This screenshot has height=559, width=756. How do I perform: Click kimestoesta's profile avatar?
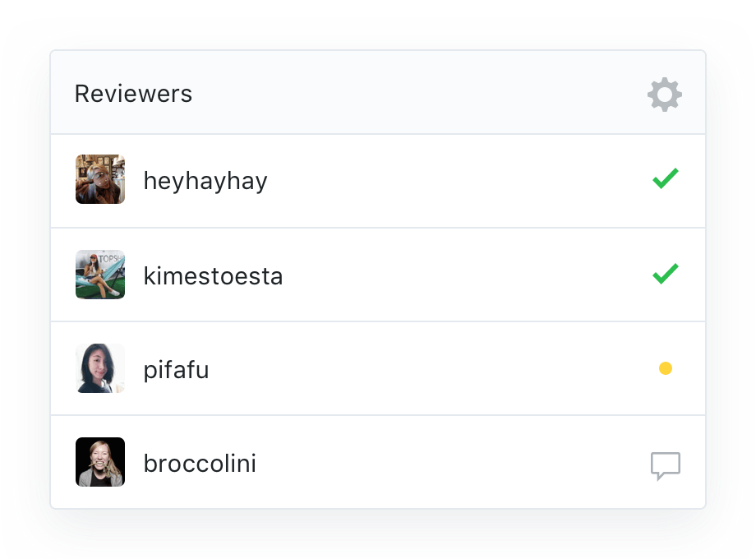(x=99, y=275)
